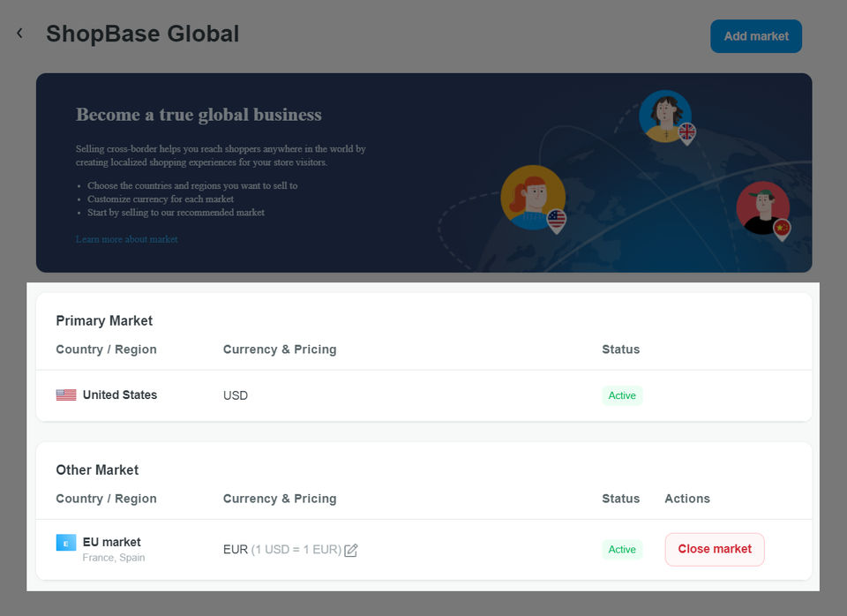Image resolution: width=847 pixels, height=616 pixels.
Task: Click the Close market button
Action: coord(715,549)
